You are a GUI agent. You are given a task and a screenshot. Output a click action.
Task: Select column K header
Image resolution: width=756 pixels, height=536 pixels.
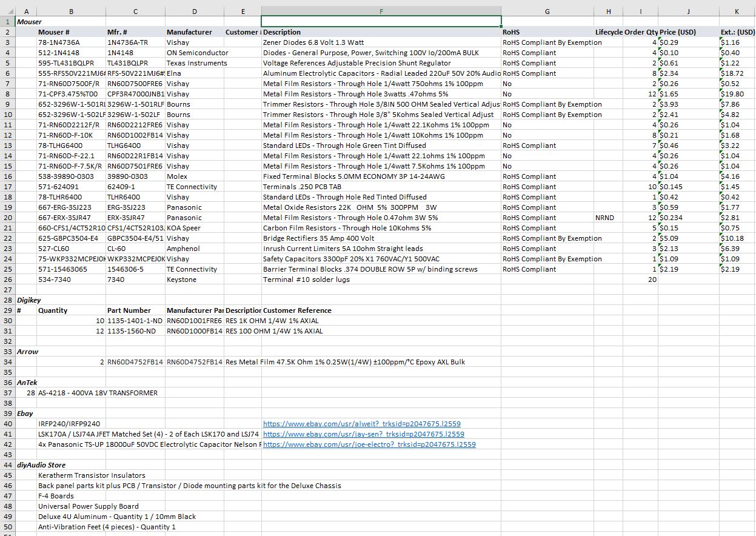(737, 11)
